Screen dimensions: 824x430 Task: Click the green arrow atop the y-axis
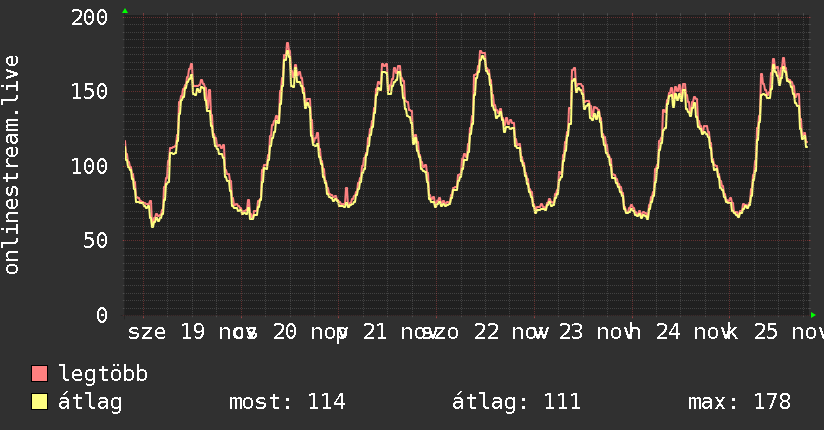pyautogui.click(x=125, y=11)
